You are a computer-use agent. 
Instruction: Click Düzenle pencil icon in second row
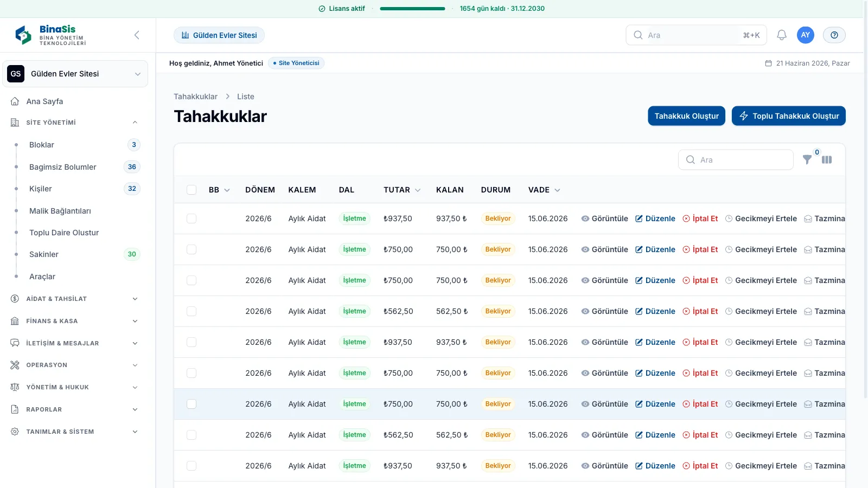pos(639,249)
